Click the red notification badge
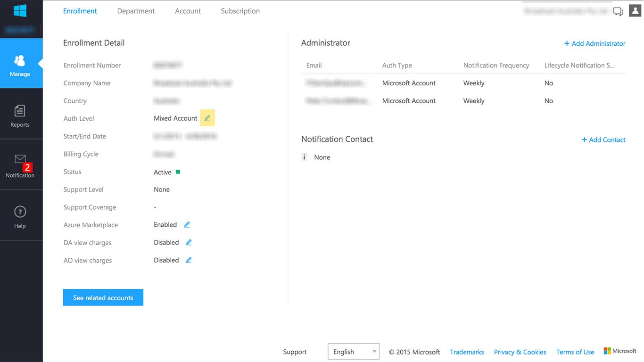The height and width of the screenshot is (362, 644). coord(27,167)
